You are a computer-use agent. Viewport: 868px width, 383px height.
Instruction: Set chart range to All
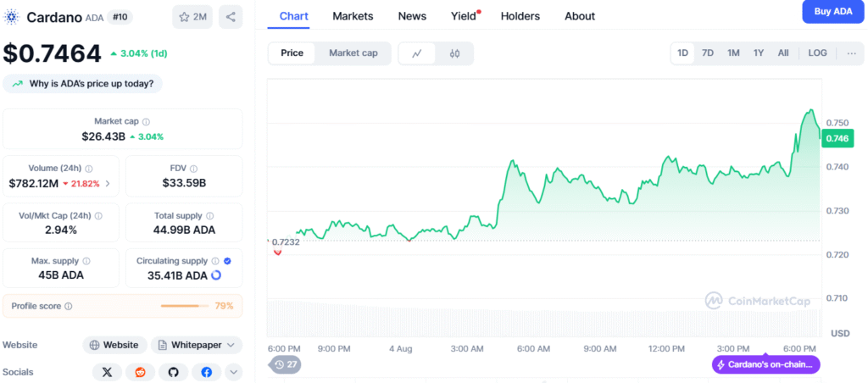pyautogui.click(x=783, y=53)
